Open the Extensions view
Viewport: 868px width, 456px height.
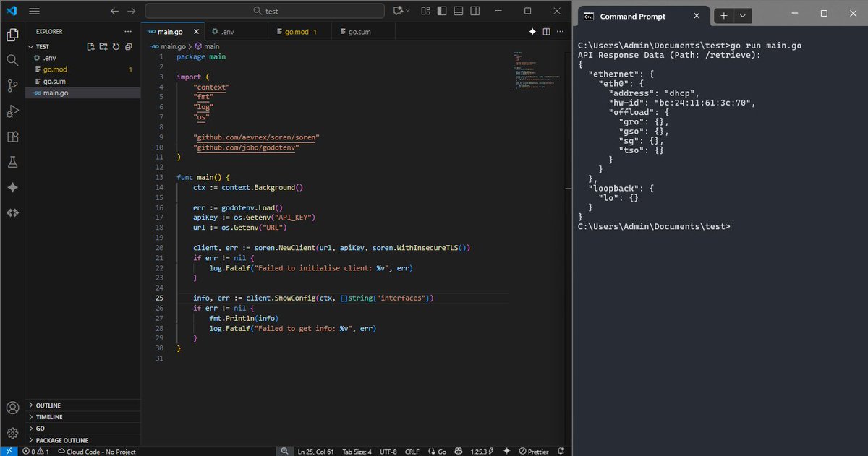click(12, 137)
